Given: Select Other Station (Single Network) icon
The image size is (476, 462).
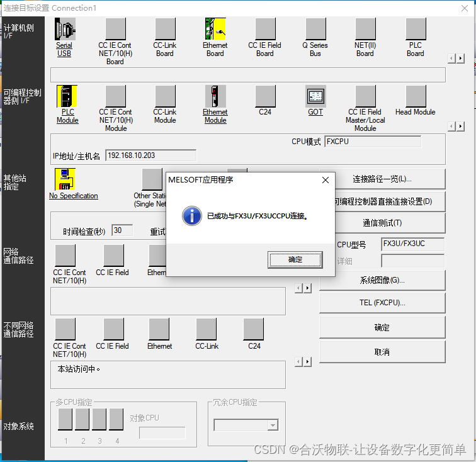Looking at the screenshot, I should (x=152, y=179).
